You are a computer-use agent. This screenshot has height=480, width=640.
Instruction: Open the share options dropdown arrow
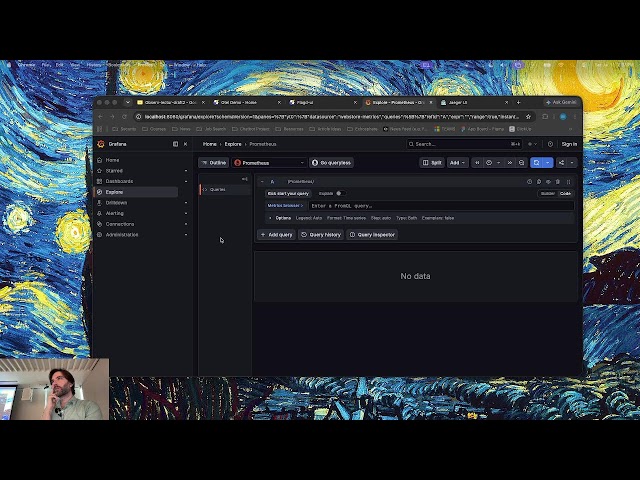coord(572,163)
